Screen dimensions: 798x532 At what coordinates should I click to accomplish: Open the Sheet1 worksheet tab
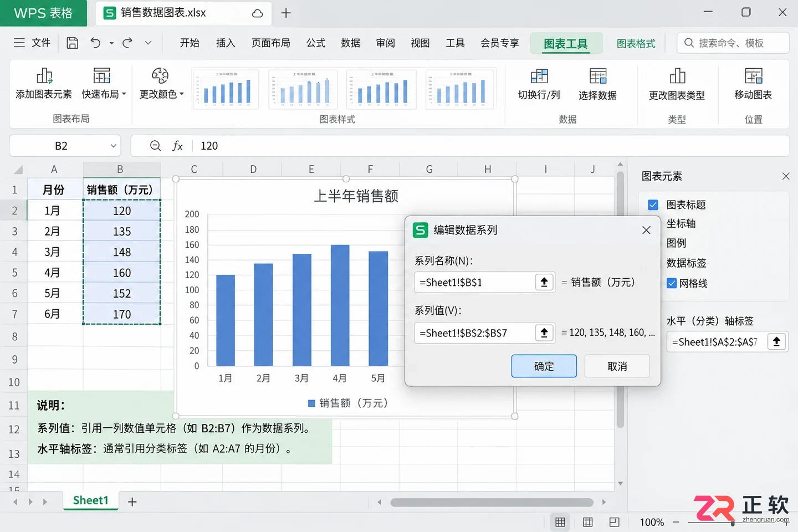[x=90, y=500]
